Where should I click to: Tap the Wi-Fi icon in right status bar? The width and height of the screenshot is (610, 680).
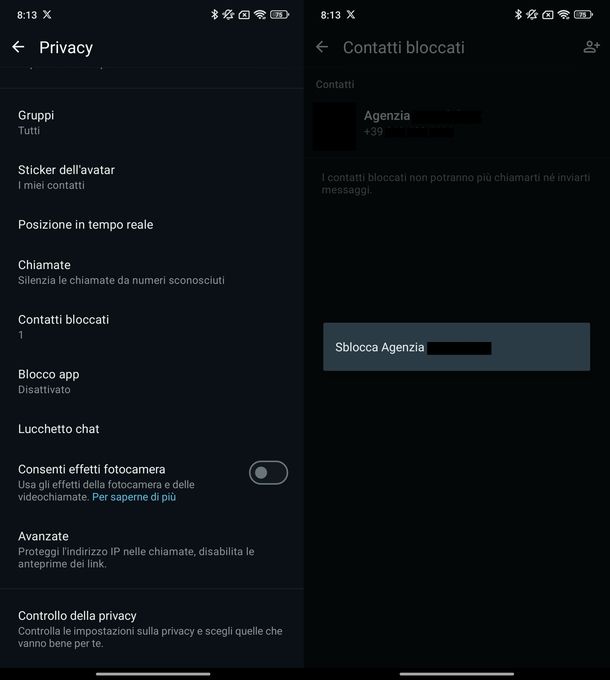point(564,15)
